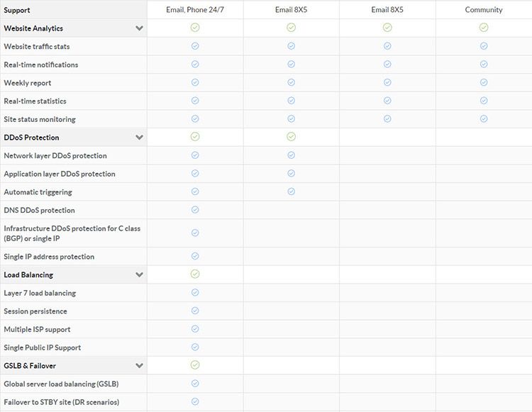Click Network layer DDoS protection checkmark in second column
532x412 pixels.
291,155
